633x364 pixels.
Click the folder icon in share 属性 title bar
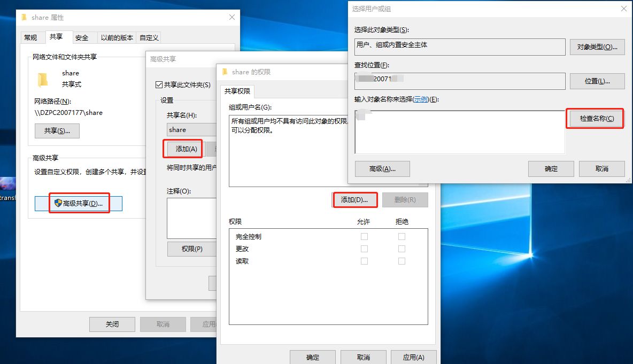24,17
